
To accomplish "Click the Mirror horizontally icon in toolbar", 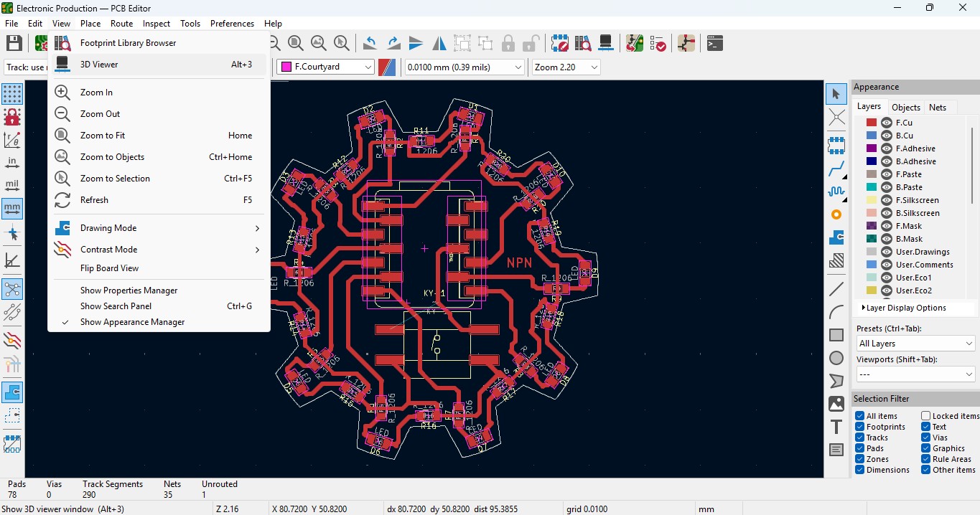I will (439, 43).
